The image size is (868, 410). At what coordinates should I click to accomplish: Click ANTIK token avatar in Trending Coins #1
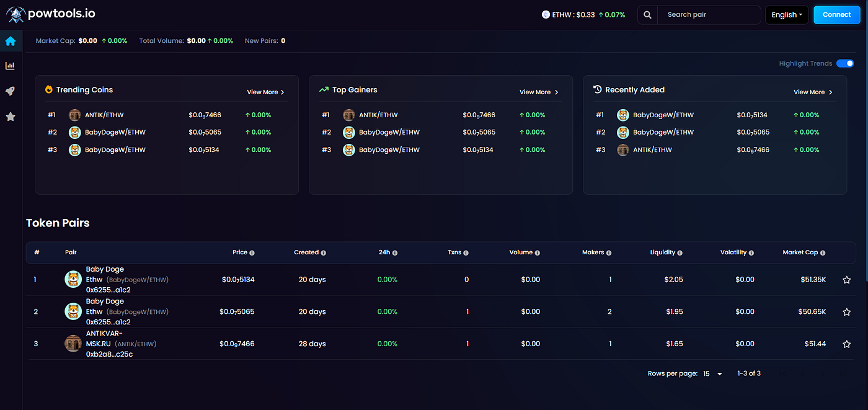click(75, 115)
